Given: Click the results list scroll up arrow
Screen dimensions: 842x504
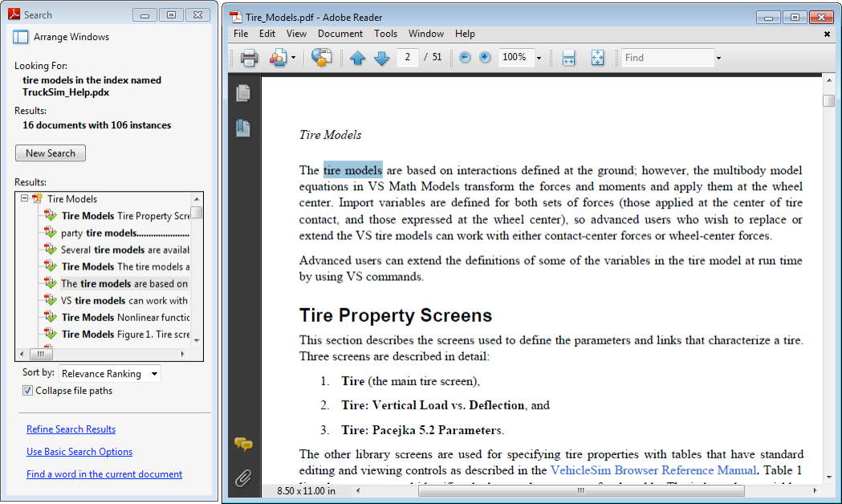Looking at the screenshot, I should tap(197, 199).
